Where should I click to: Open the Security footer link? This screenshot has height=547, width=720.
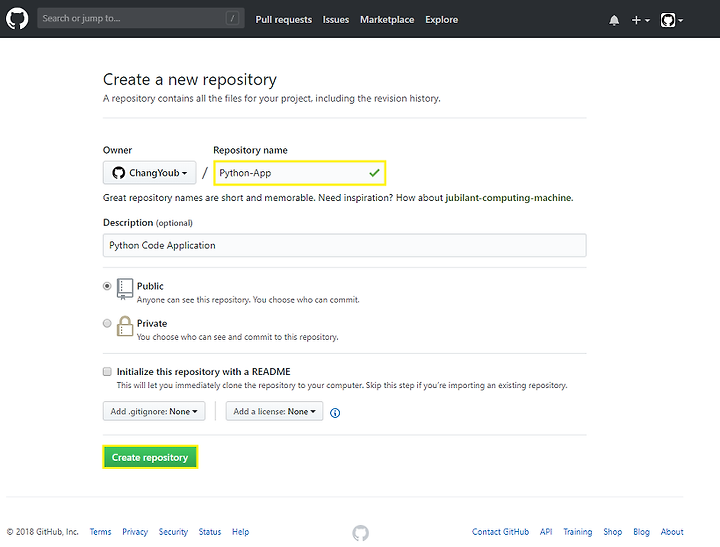click(173, 532)
